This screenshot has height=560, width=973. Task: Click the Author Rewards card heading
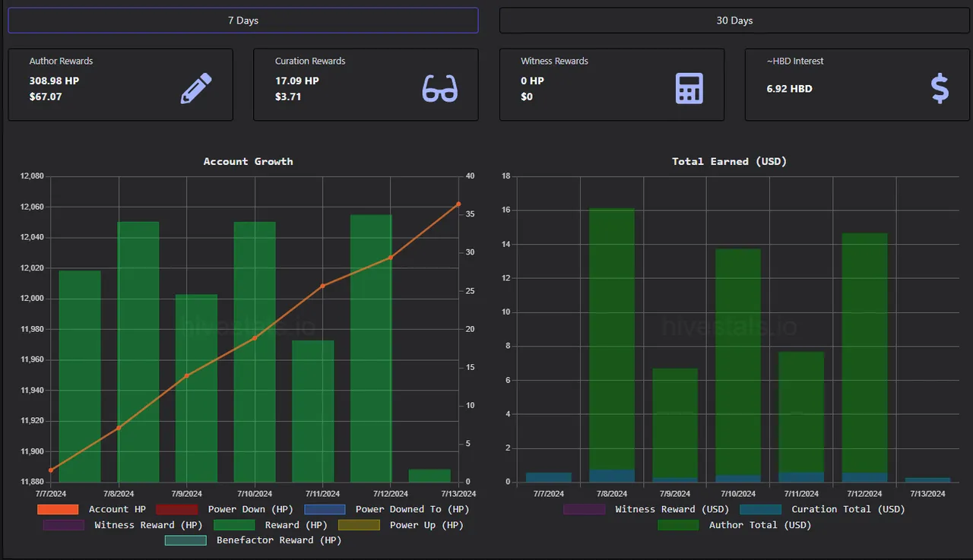pyautogui.click(x=61, y=61)
